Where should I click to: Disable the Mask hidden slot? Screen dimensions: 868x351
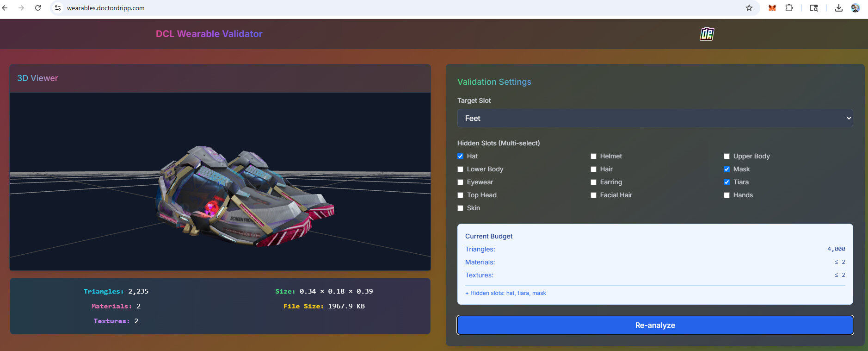pos(726,169)
